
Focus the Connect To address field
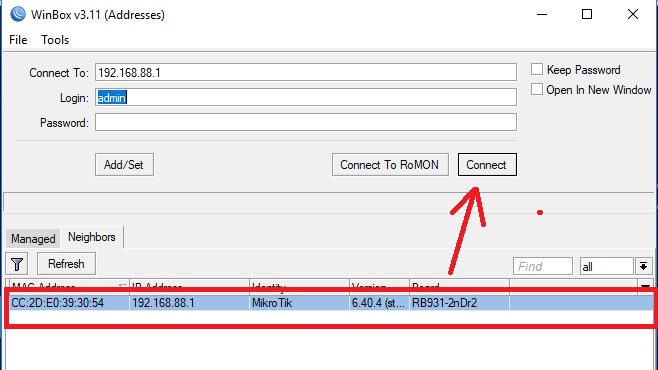click(x=306, y=72)
